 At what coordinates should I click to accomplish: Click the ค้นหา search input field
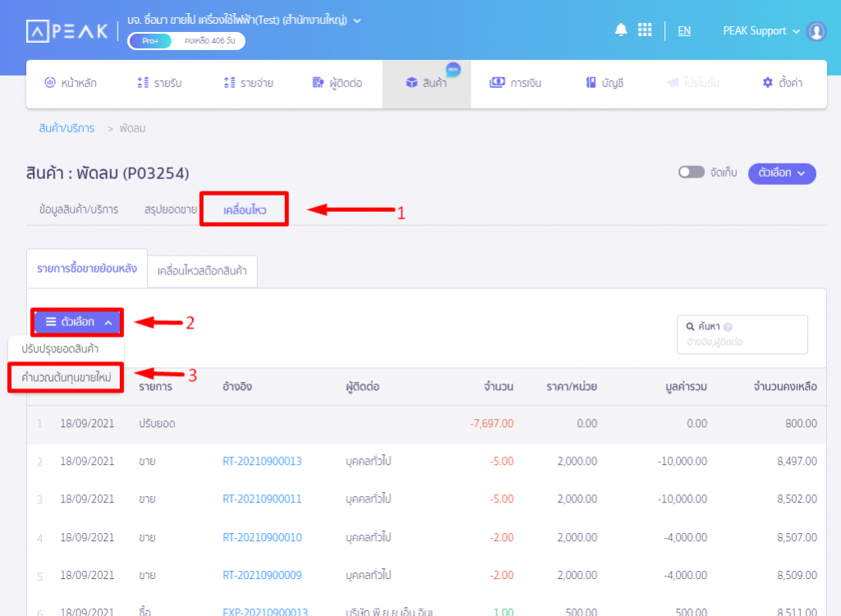pyautogui.click(x=742, y=341)
